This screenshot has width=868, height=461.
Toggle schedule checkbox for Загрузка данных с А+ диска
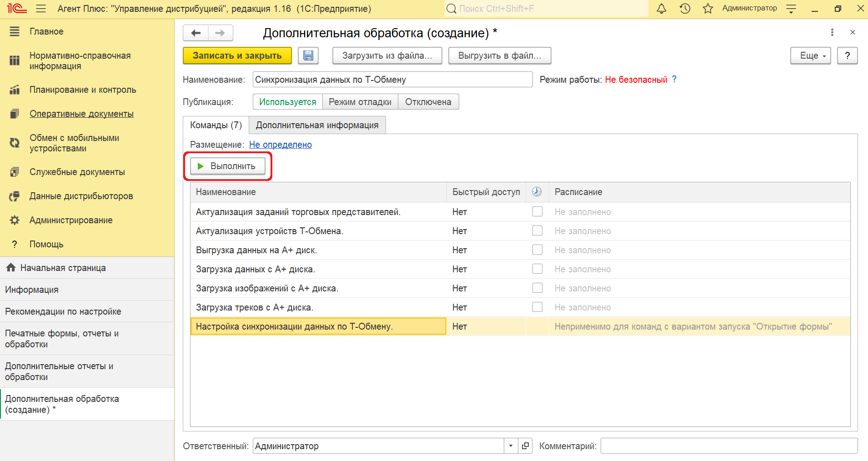(x=537, y=269)
